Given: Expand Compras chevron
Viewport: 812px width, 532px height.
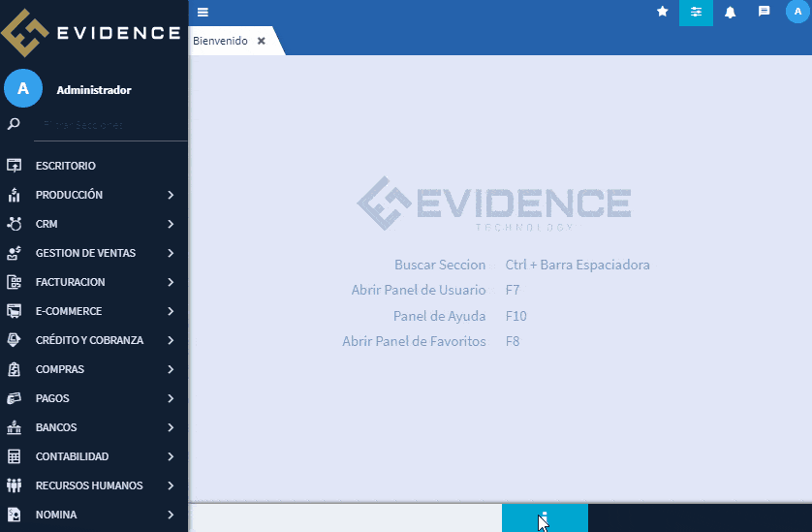Looking at the screenshot, I should [x=171, y=369].
